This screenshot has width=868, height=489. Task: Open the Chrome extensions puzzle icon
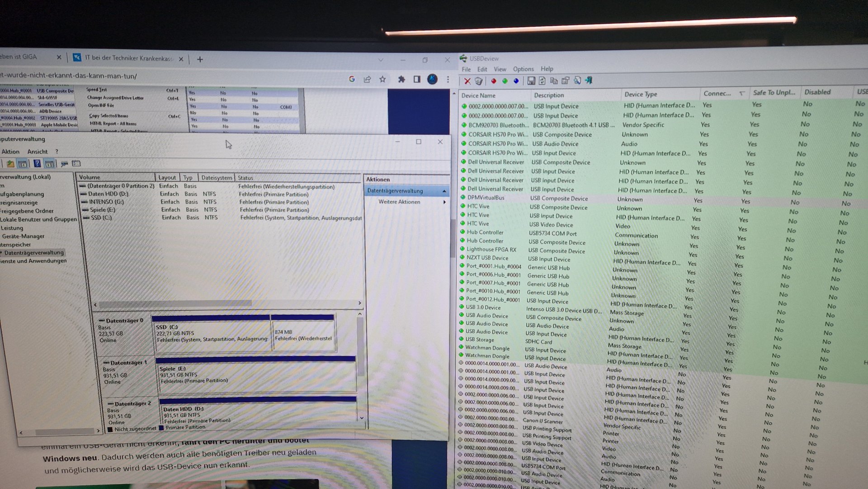(401, 79)
